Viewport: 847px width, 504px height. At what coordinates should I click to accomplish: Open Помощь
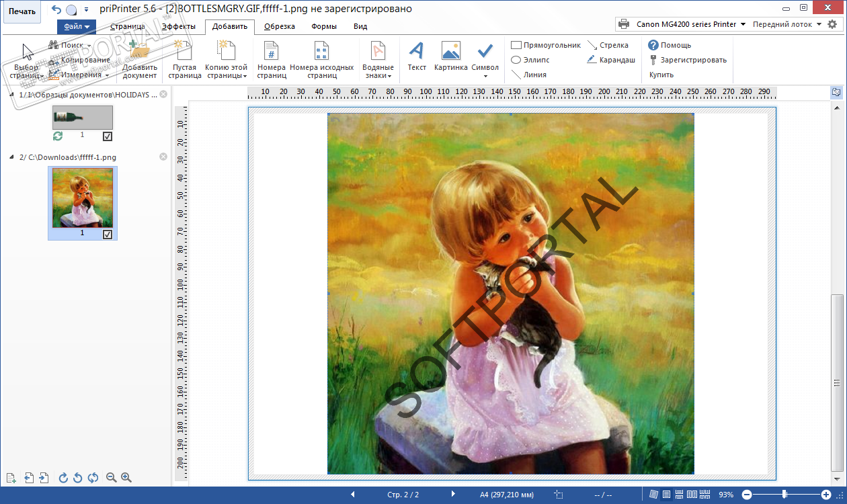pyautogui.click(x=670, y=45)
